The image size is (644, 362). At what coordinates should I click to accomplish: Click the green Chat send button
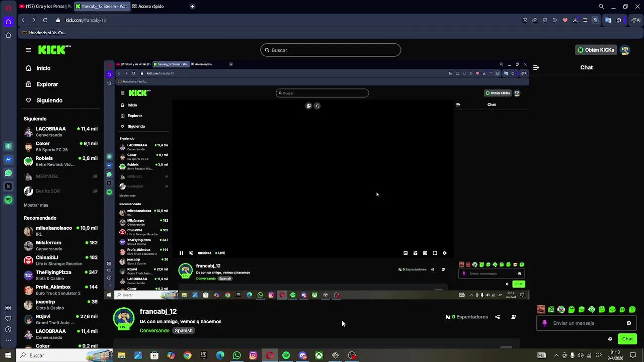[x=627, y=339]
